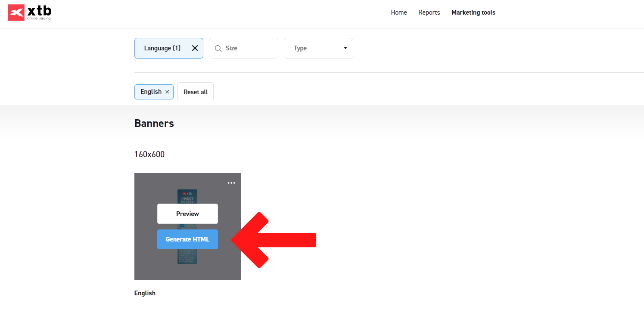The height and width of the screenshot is (322, 644).
Task: Open the banner's three-dot options menu
Action: point(231,183)
